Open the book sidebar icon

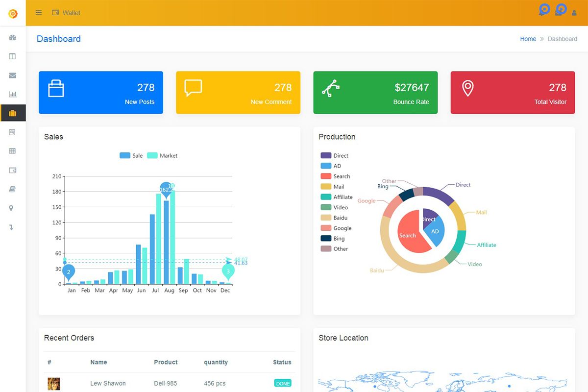click(13, 189)
